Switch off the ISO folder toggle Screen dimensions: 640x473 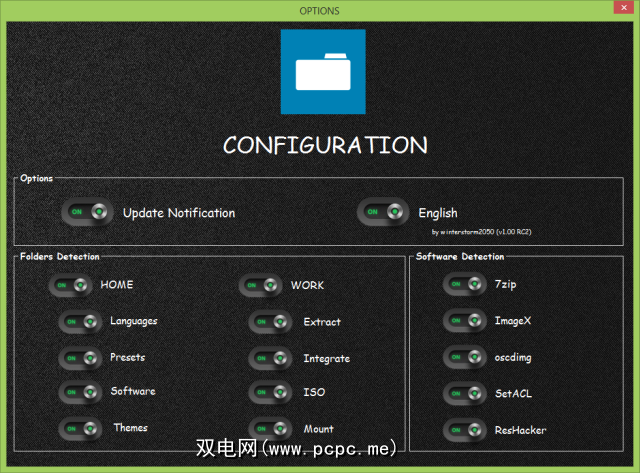click(270, 392)
